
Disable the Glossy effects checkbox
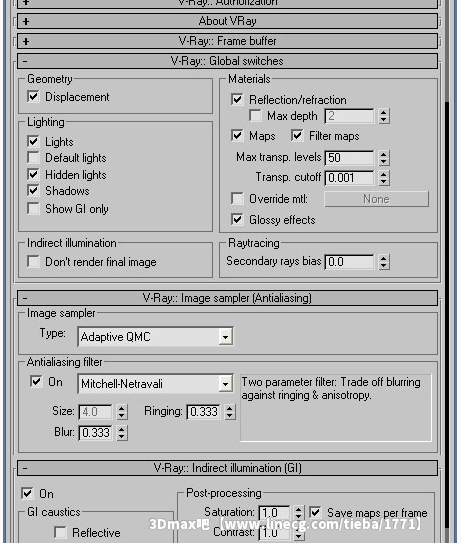237,220
